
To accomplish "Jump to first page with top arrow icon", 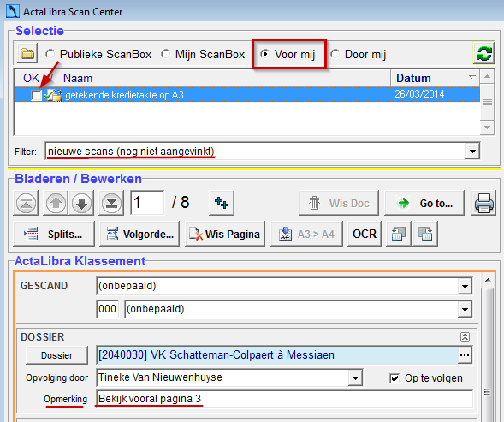I will [26, 203].
